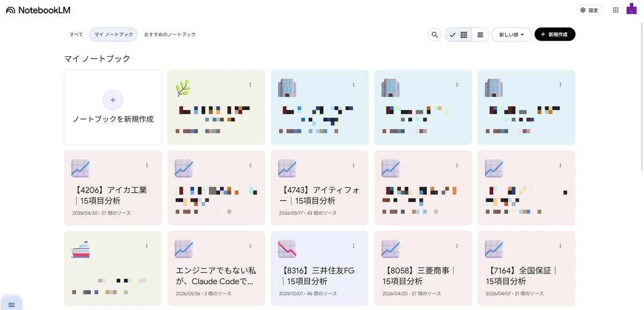Image resolution: width=644 pixels, height=310 pixels.
Task: Select the マイ ノートブック tab
Action: click(x=113, y=34)
